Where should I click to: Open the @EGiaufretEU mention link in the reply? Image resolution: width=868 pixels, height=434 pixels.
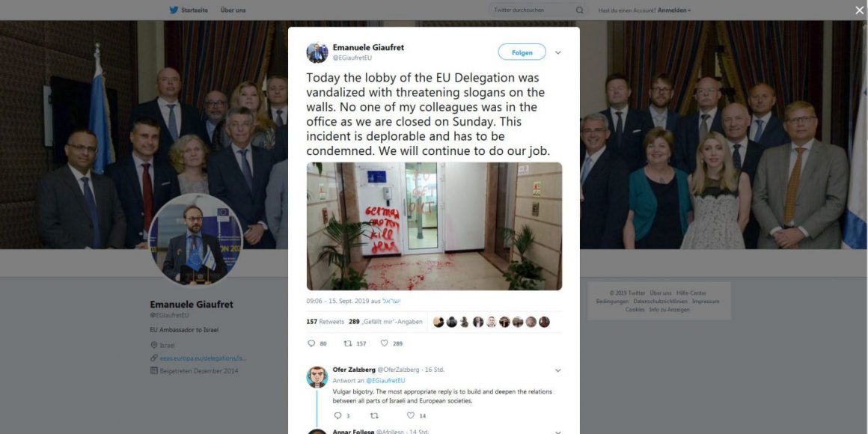click(385, 380)
